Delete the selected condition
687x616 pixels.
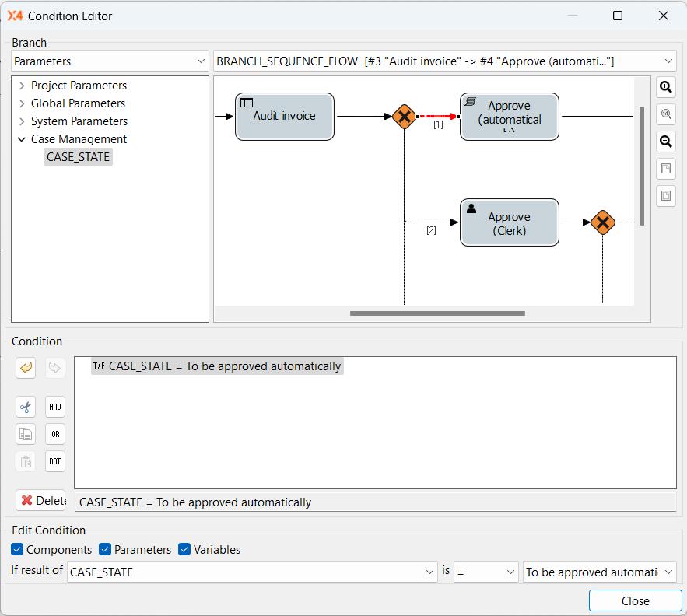pos(41,500)
